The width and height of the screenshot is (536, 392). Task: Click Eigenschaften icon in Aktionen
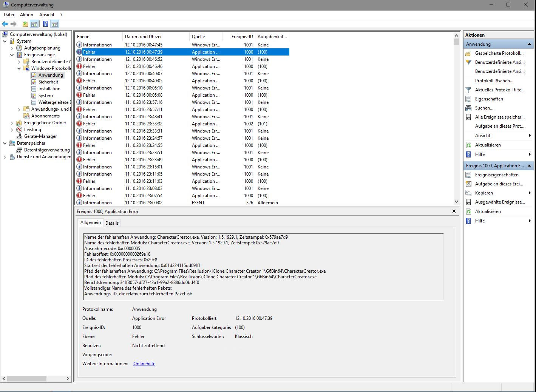click(x=468, y=99)
